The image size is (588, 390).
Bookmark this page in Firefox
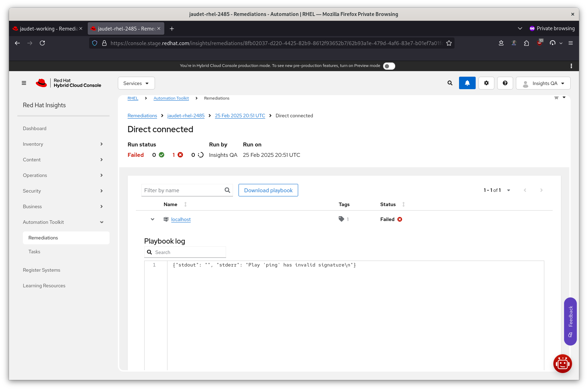coord(449,43)
